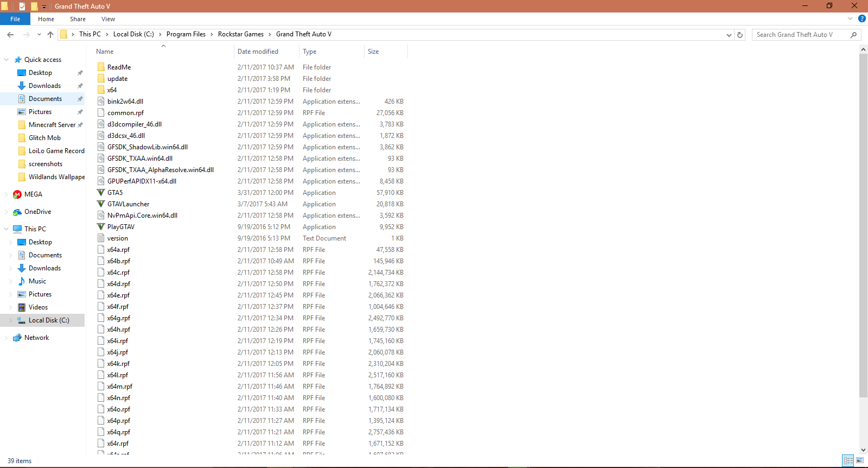Switch to Details view icon in status bar

(x=848, y=460)
